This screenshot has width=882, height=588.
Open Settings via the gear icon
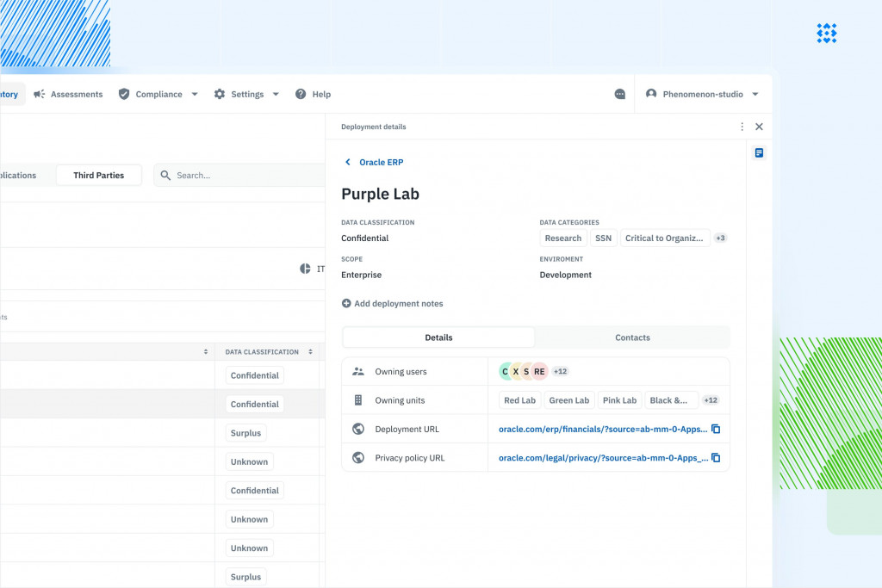pos(219,94)
